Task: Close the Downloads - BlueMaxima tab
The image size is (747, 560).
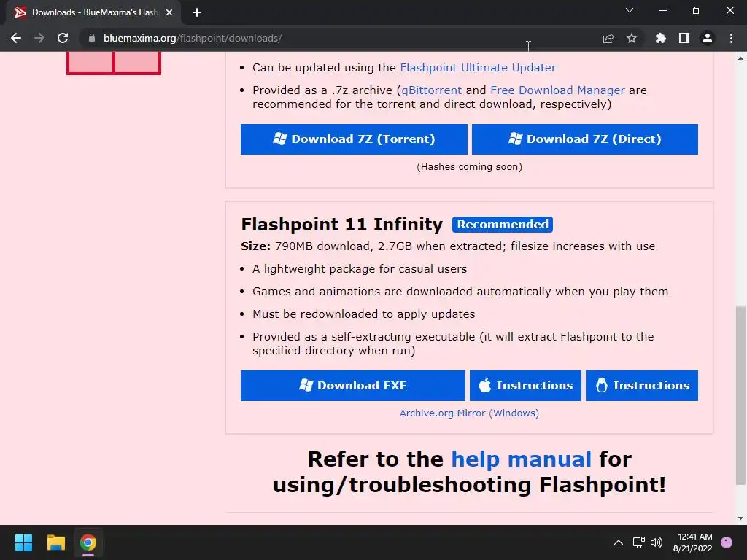Action: tap(169, 12)
